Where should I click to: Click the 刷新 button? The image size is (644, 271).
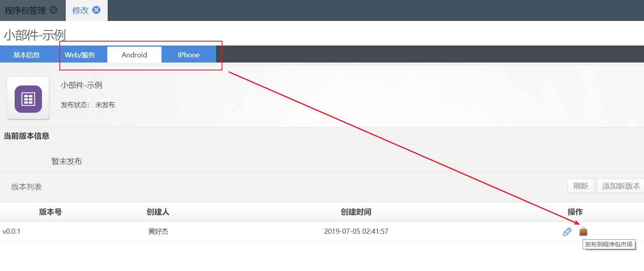tap(580, 186)
